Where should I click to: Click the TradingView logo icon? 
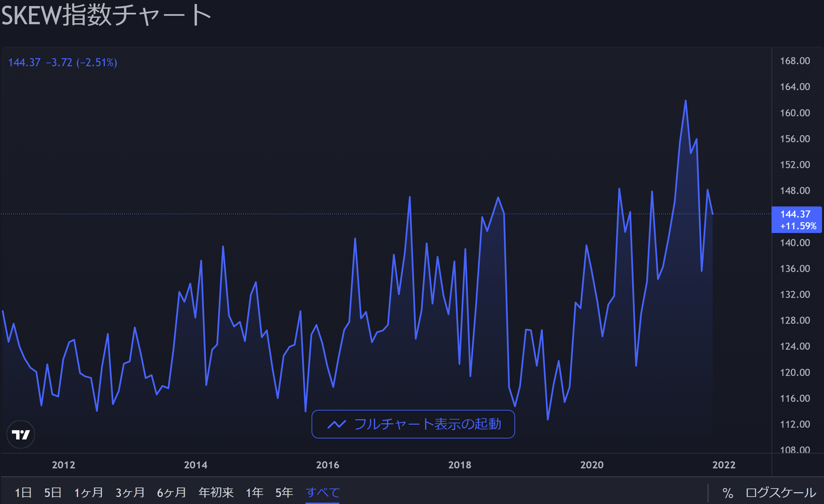tap(21, 434)
